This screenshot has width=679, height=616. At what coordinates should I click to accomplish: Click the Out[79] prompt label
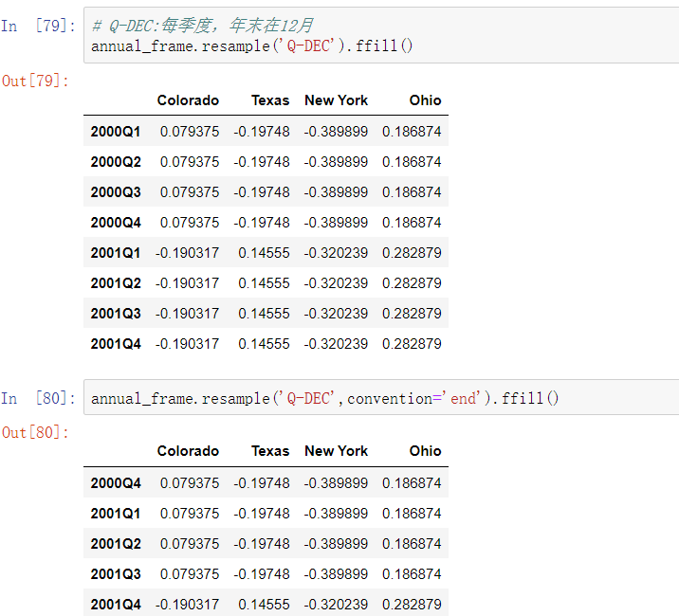coord(35,81)
